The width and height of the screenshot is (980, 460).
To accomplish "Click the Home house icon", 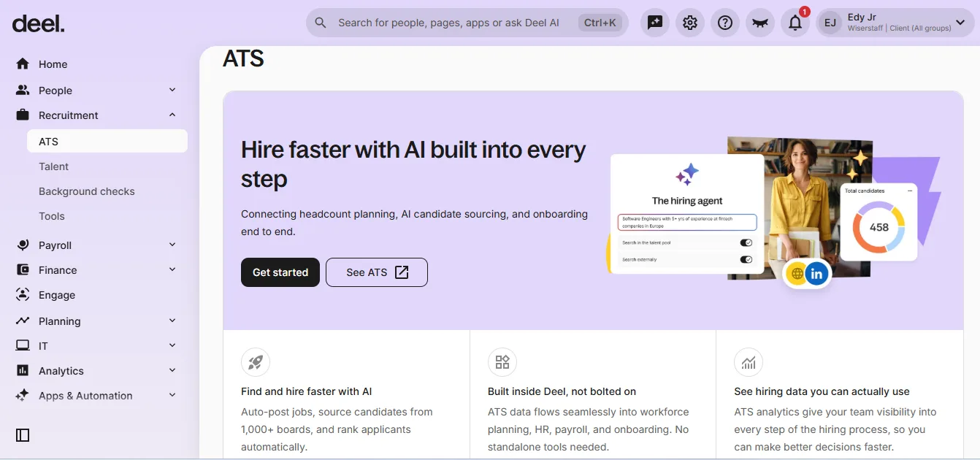I will click(23, 64).
